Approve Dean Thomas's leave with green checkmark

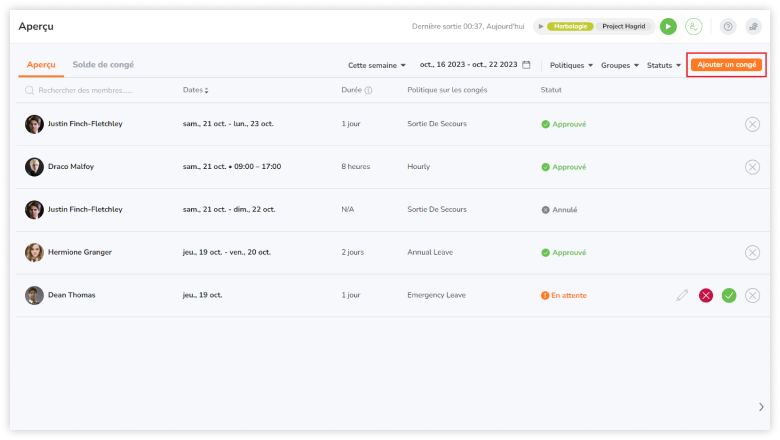click(729, 295)
